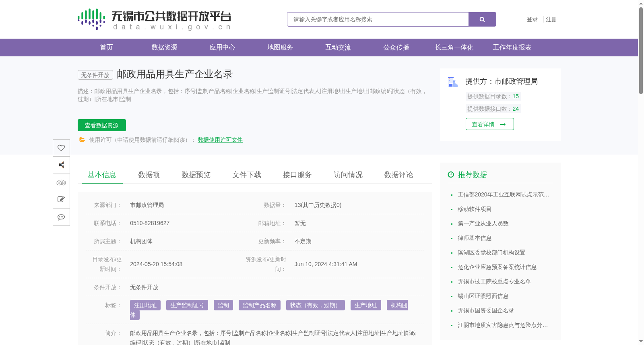Click the 监制产品名称 tag
This screenshot has width=644, height=345.
click(260, 305)
